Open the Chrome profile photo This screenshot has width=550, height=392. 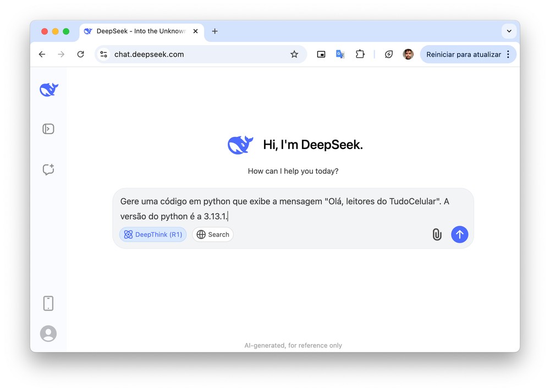pyautogui.click(x=408, y=54)
